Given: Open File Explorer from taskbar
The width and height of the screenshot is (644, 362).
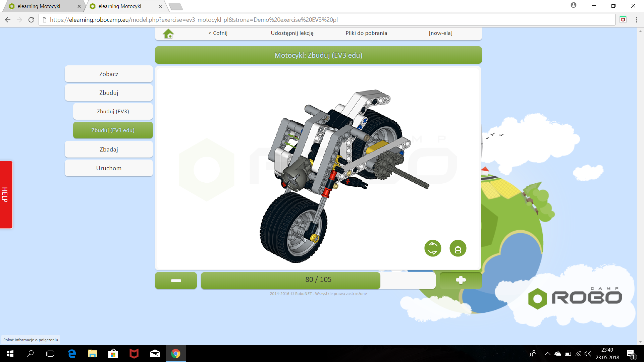Looking at the screenshot, I should 93,354.
